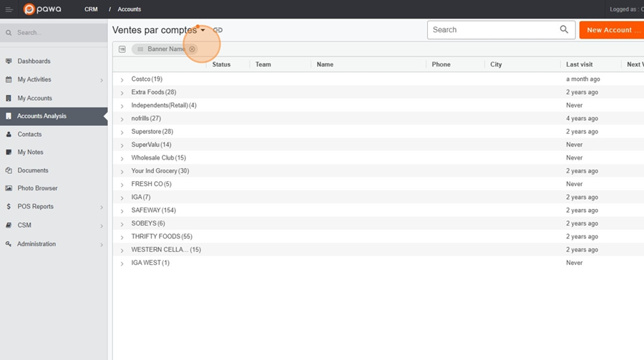Image resolution: width=644 pixels, height=360 pixels.
Task: Open Dashboards in the sidebar
Action: click(34, 61)
